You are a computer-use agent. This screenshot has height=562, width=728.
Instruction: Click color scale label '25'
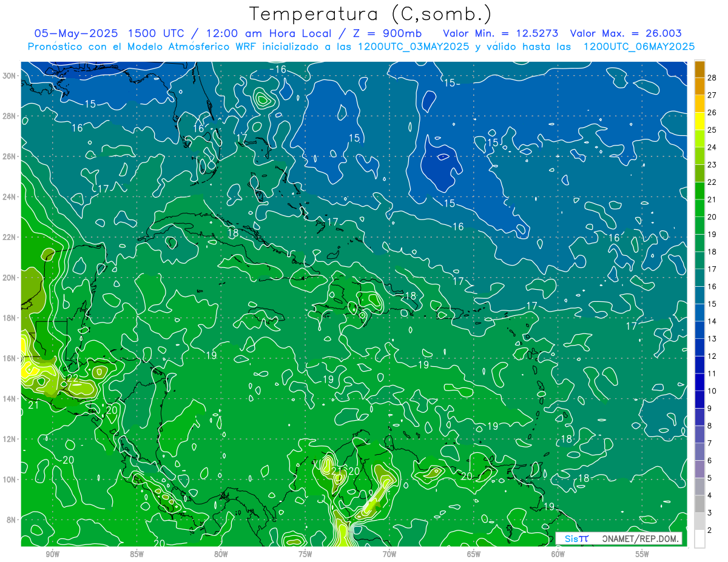[x=712, y=130]
